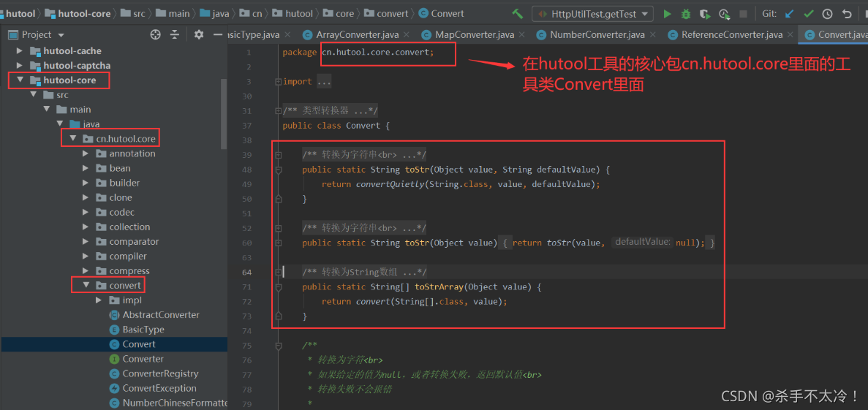Close the MapConverter.java tab
The image size is (868, 410).
pos(521,35)
